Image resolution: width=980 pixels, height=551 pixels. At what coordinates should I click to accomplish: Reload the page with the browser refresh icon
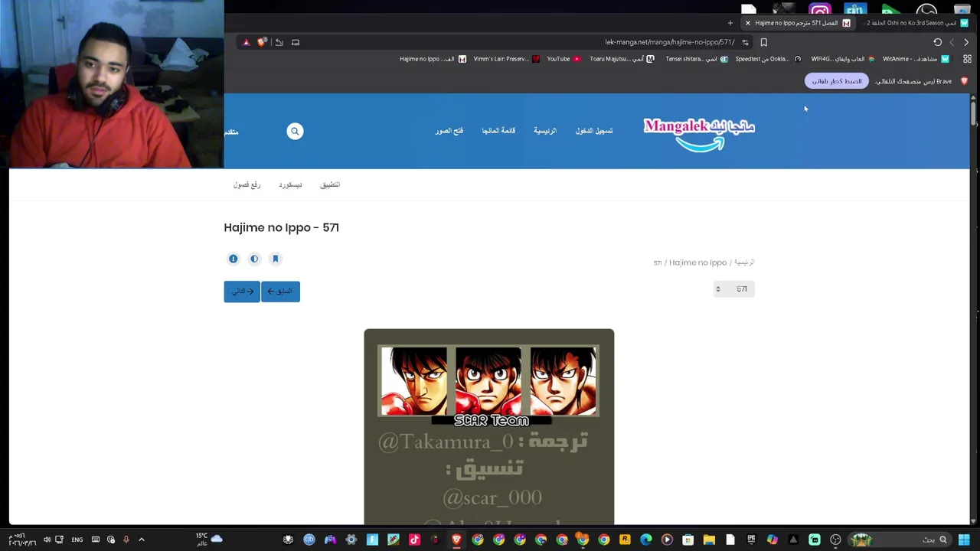tap(937, 42)
